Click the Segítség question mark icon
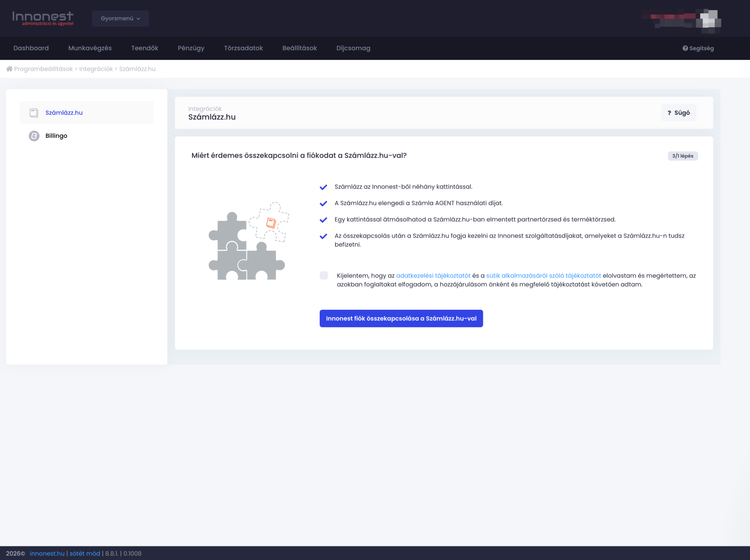Screen dimensions: 750x560 [x=685, y=48]
